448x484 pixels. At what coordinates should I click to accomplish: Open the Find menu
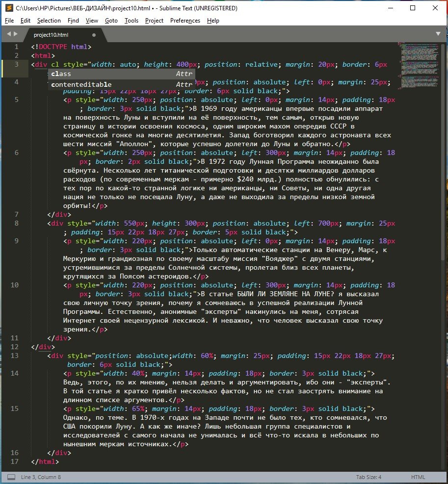coord(73,21)
